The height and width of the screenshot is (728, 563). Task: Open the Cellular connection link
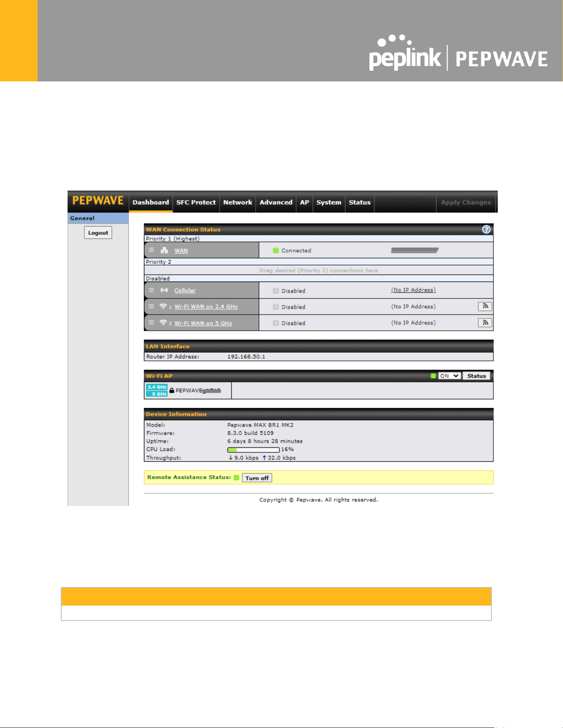click(185, 290)
